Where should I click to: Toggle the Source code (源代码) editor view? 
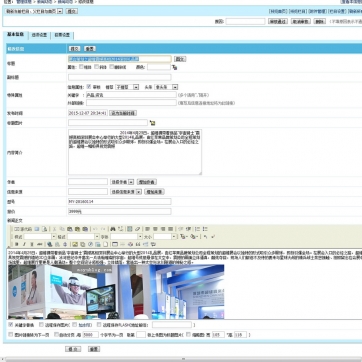(x=23, y=229)
